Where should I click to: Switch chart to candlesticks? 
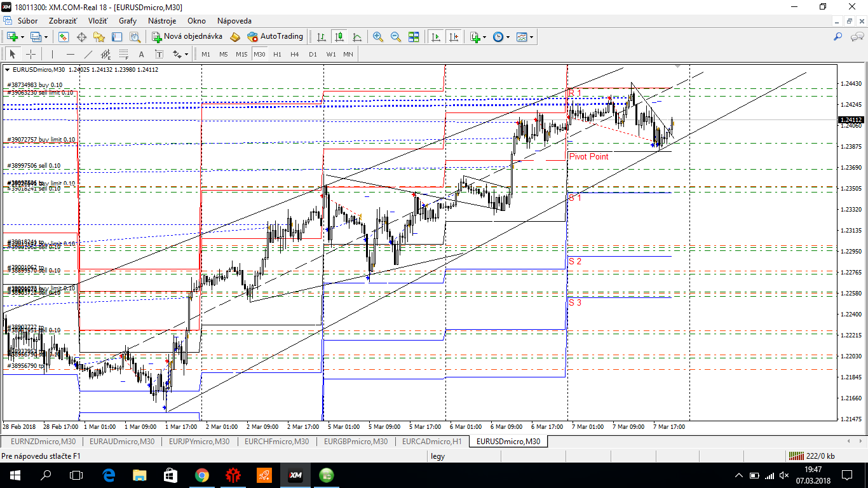point(339,37)
